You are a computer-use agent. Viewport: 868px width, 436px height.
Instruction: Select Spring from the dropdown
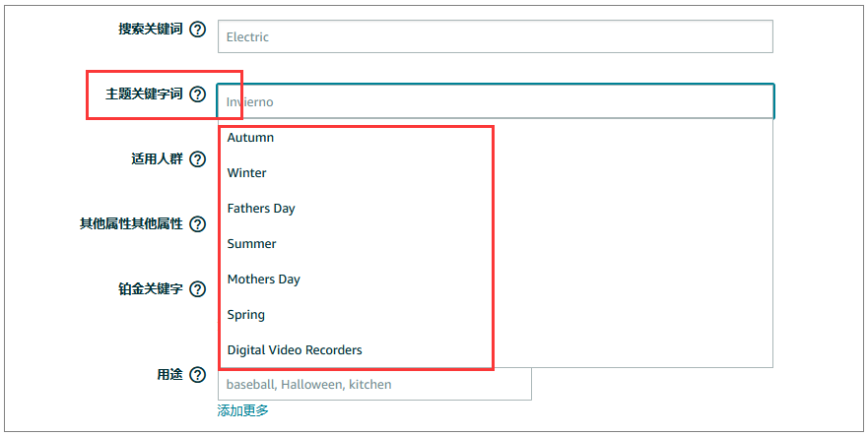(245, 315)
